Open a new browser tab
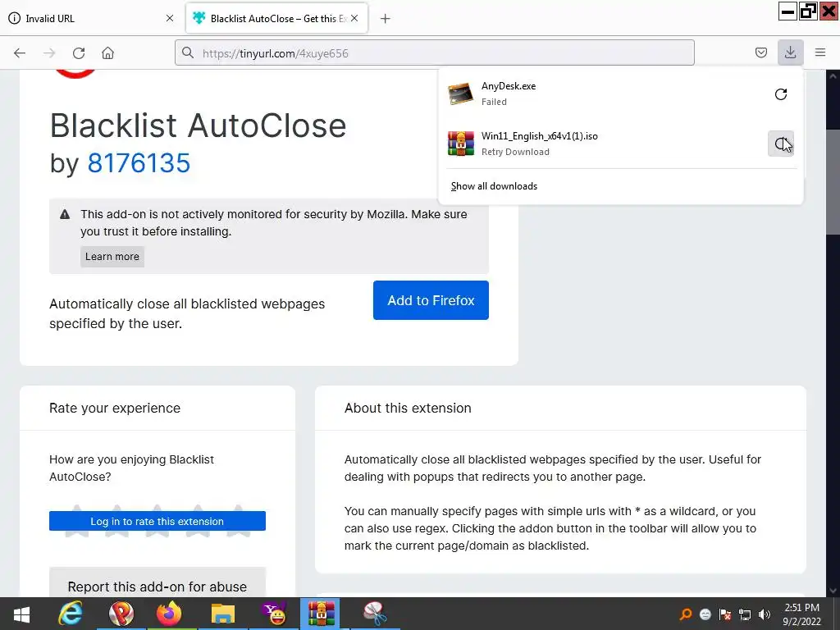Viewport: 840px width, 630px height. [x=385, y=19]
